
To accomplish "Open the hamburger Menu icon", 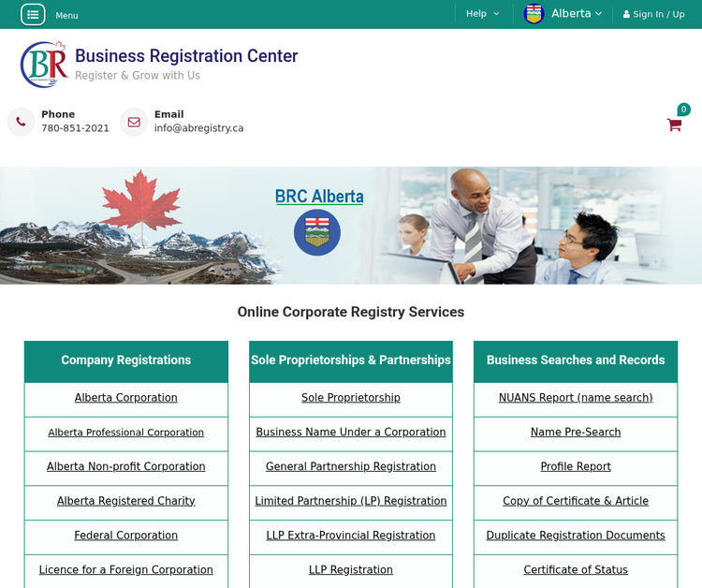I will pos(33,14).
